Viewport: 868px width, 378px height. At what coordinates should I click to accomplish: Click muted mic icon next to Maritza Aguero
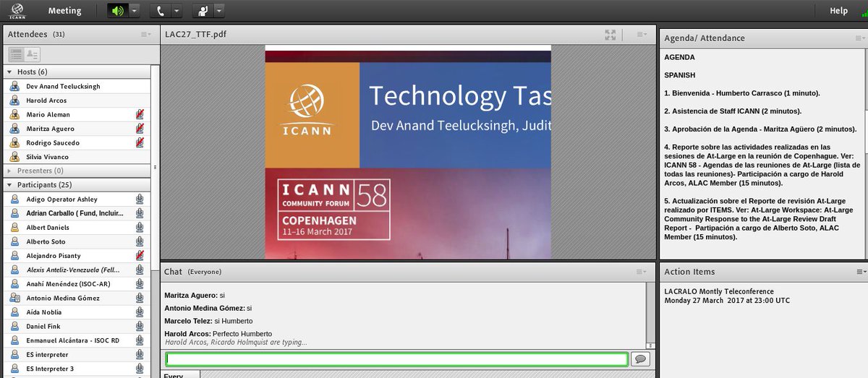(140, 129)
